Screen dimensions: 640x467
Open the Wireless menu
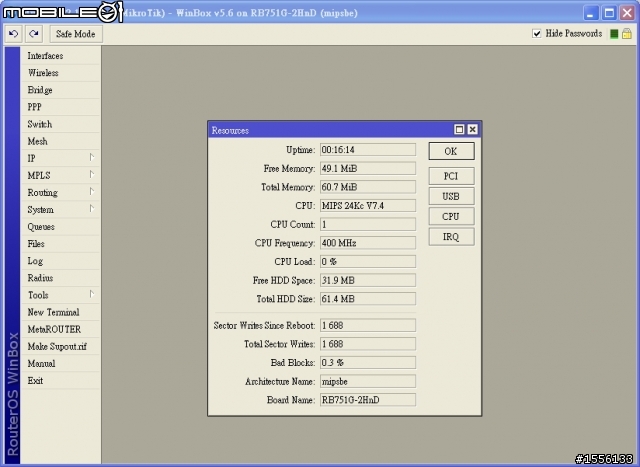click(60, 73)
